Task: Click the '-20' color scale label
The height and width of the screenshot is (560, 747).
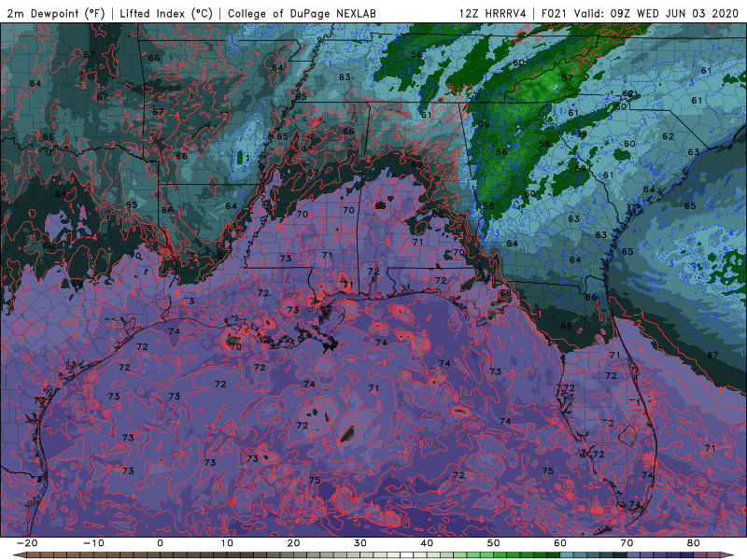Action: pyautogui.click(x=27, y=543)
